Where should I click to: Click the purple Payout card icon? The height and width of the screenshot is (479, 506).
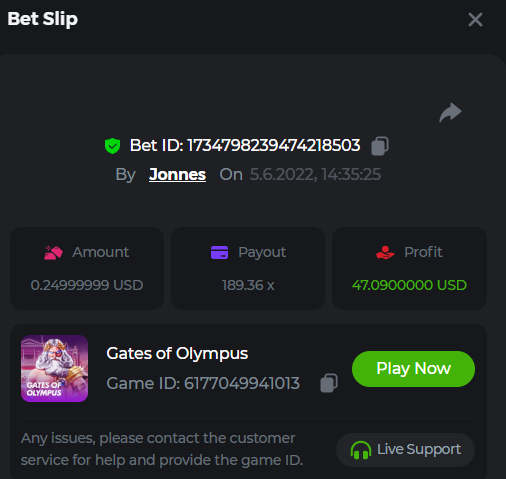coord(219,252)
